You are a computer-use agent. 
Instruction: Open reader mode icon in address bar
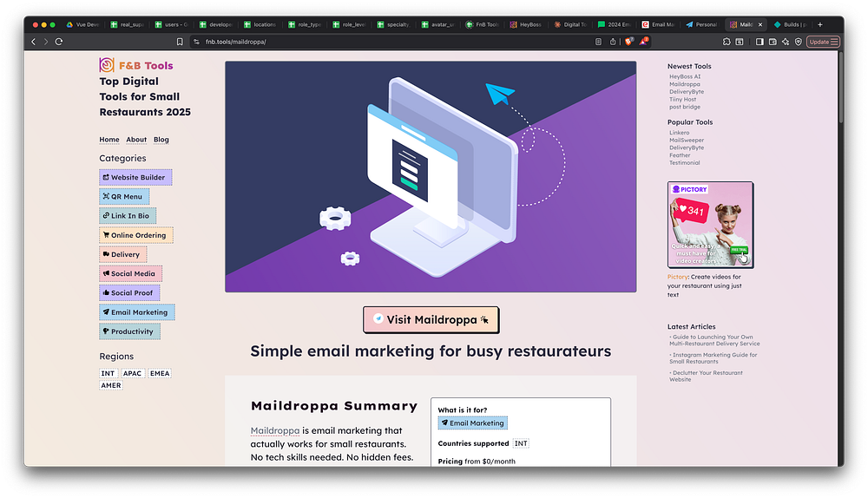tap(598, 42)
